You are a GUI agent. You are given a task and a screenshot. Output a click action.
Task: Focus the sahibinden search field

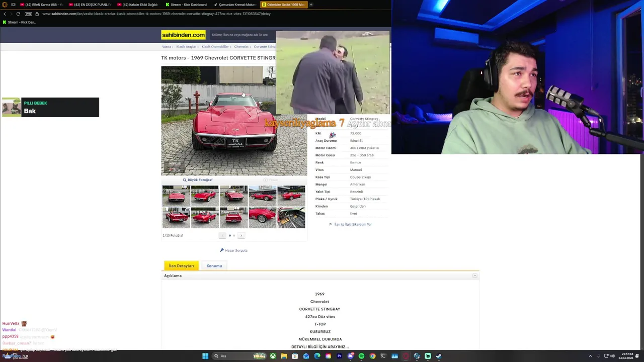[243, 35]
